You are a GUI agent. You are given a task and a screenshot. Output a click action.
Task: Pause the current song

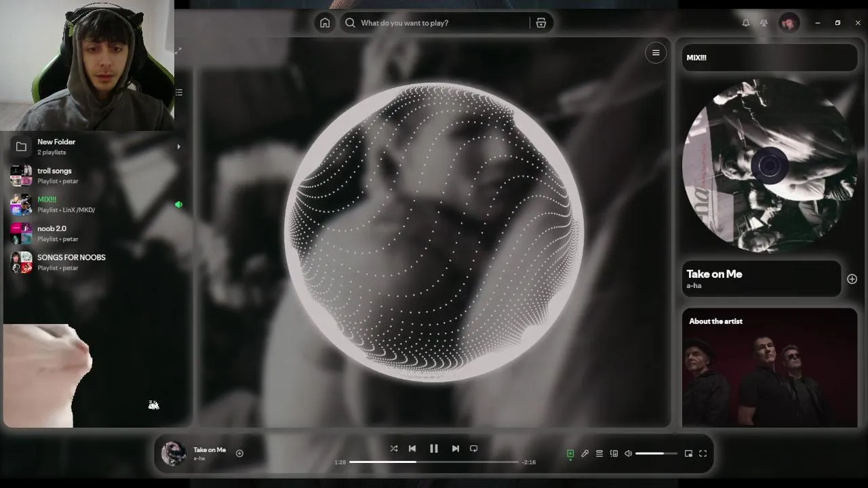[434, 449]
